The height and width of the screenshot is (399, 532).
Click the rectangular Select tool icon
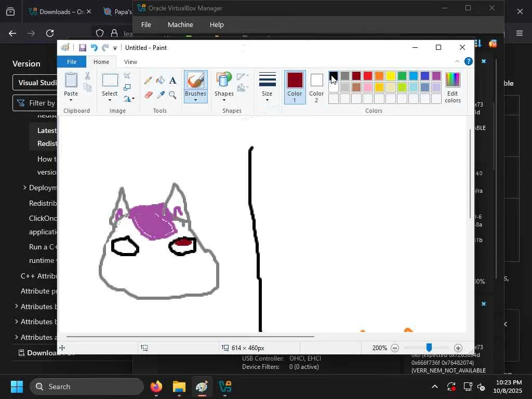[110, 81]
